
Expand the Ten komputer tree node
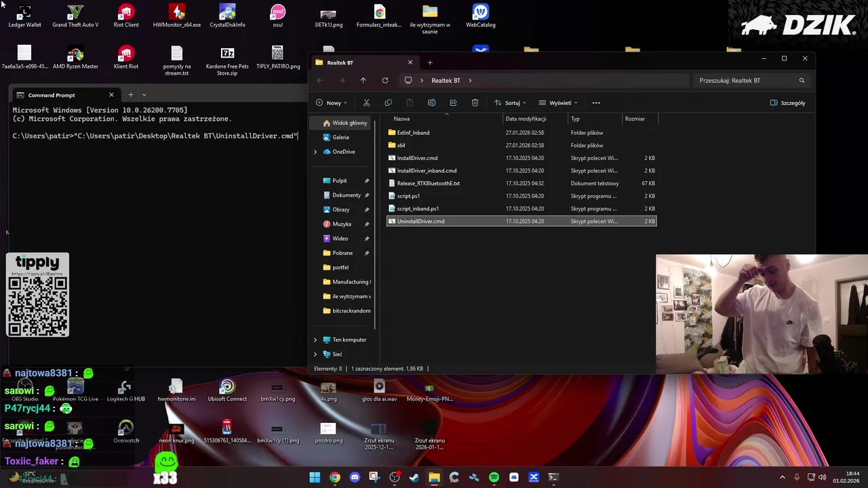point(315,340)
